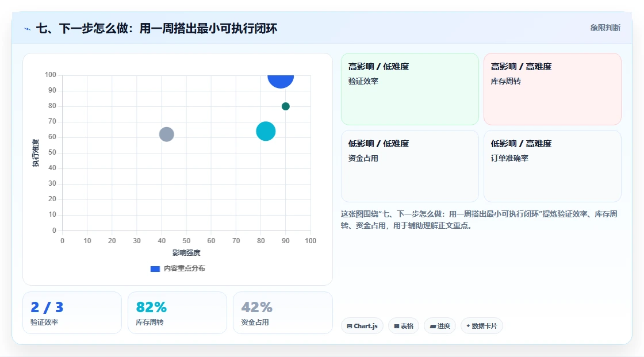
Task: Click the 内容重点分布 legend label
Action: pos(184,268)
